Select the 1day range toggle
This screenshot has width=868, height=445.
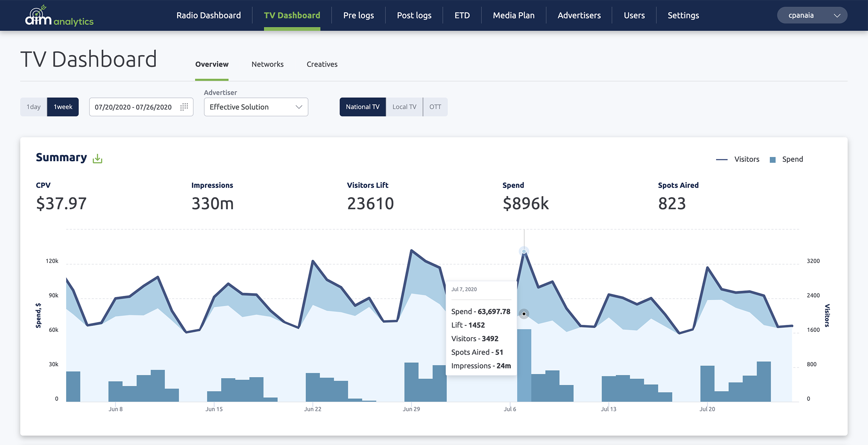[34, 107]
